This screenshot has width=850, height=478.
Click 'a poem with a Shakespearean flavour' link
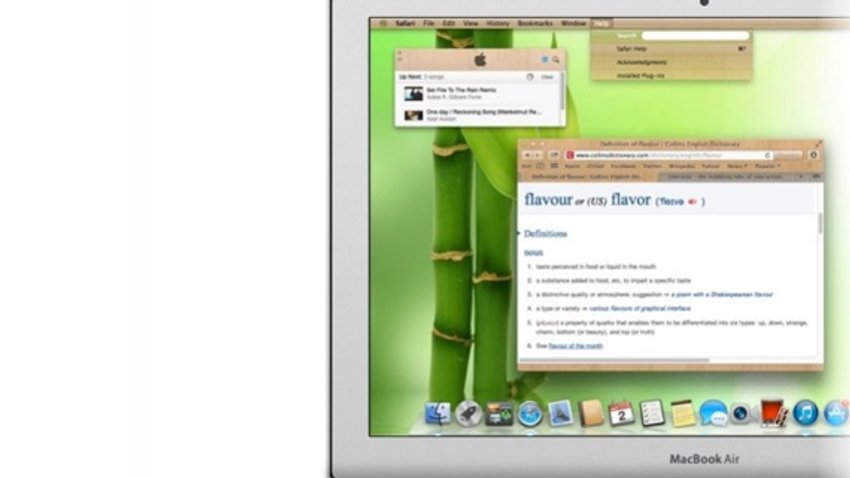722,294
